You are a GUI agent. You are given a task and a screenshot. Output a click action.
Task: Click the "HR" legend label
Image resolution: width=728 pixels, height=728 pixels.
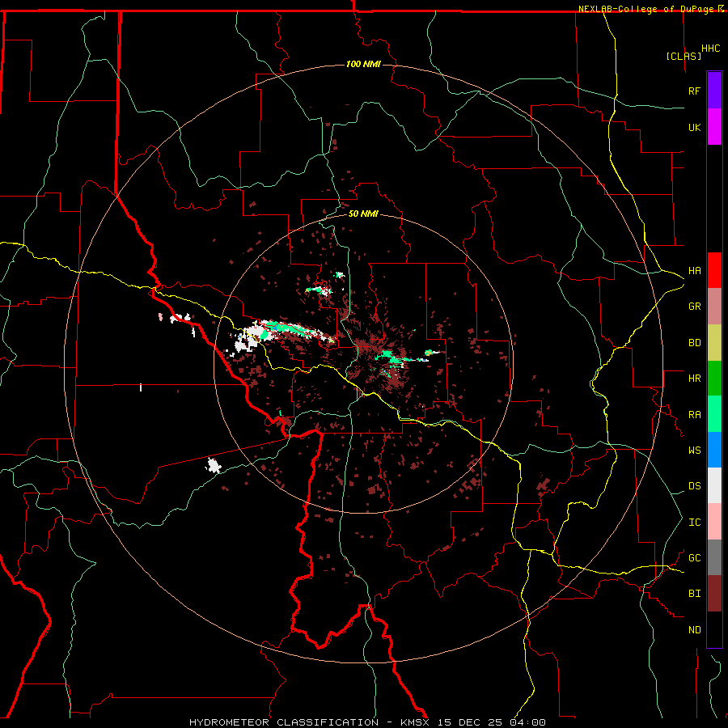coord(694,379)
